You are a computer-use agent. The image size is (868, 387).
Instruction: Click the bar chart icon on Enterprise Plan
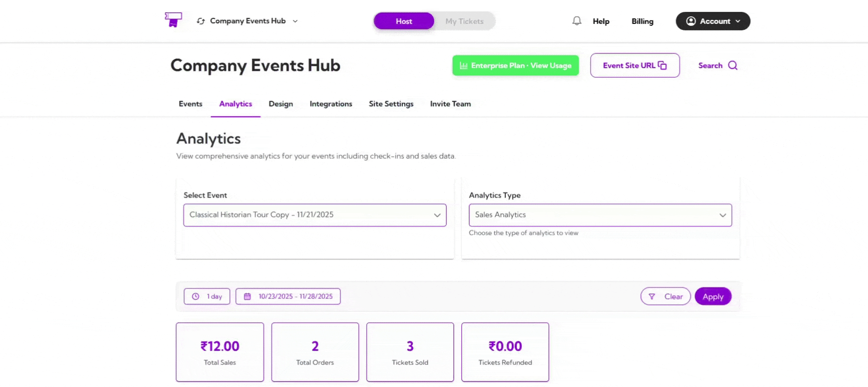(x=463, y=66)
